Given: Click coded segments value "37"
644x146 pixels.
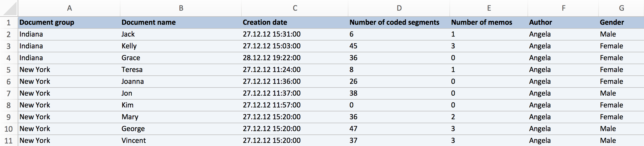Looking at the screenshot, I should pyautogui.click(x=353, y=140).
